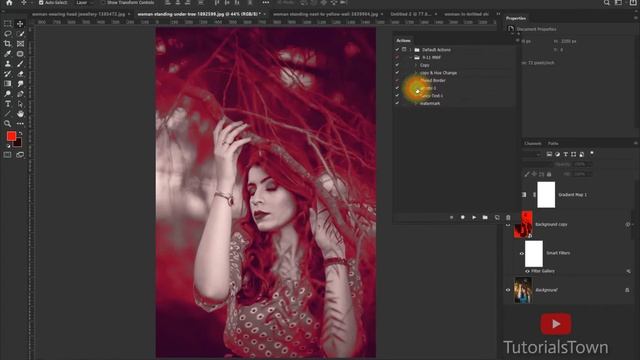Switch to woman-standing-next-to-yellow-wall tab
This screenshot has width=640, height=360.
(326, 14)
